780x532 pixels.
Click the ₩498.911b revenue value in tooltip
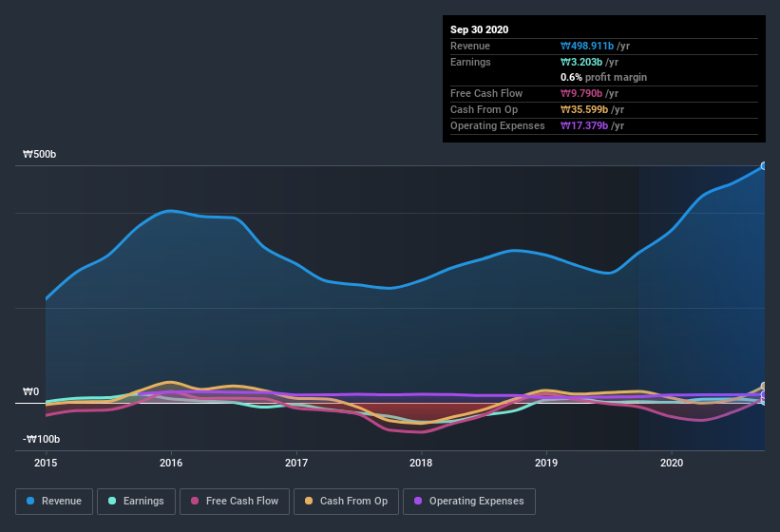(x=587, y=46)
